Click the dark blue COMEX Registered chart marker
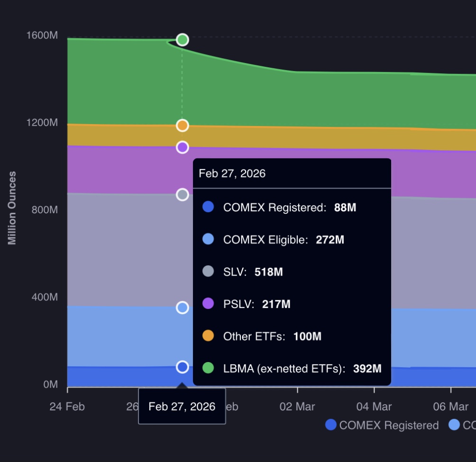Viewport: 476px width, 462px height. pos(183,367)
